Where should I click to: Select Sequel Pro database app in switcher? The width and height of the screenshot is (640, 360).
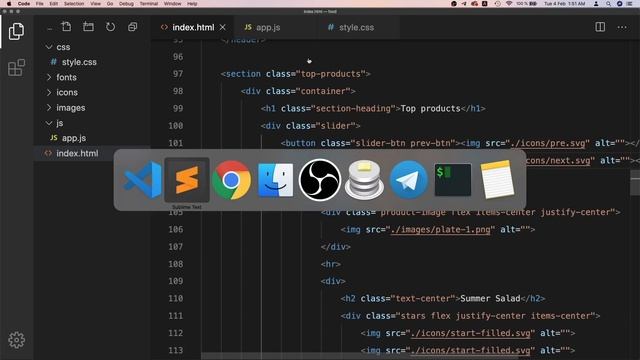[x=364, y=180]
